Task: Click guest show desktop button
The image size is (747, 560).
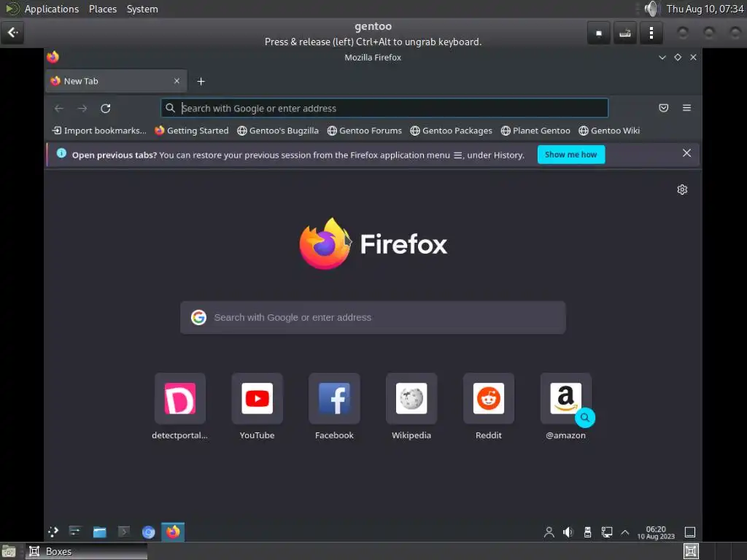Action: click(x=690, y=532)
